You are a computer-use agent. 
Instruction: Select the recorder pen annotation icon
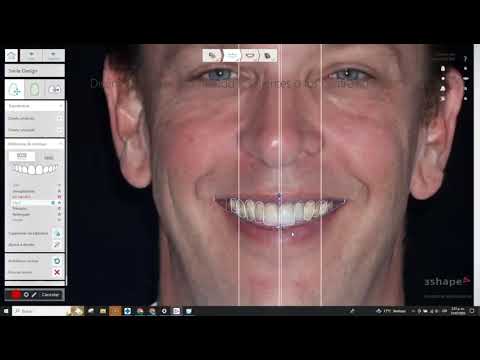[x=34, y=295]
